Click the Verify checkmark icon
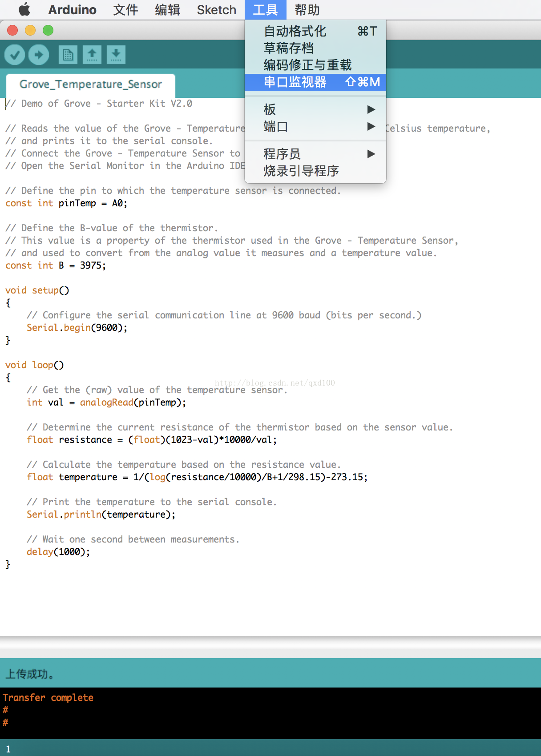 pyautogui.click(x=15, y=55)
